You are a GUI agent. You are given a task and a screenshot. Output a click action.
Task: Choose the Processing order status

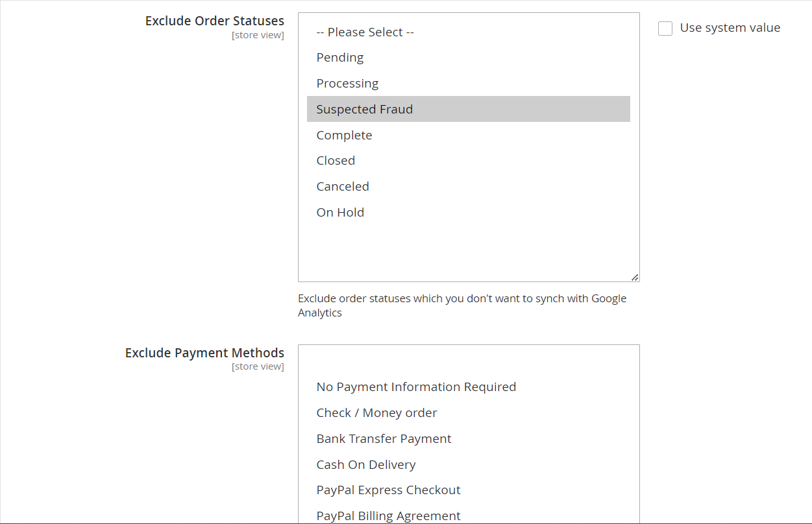(347, 84)
